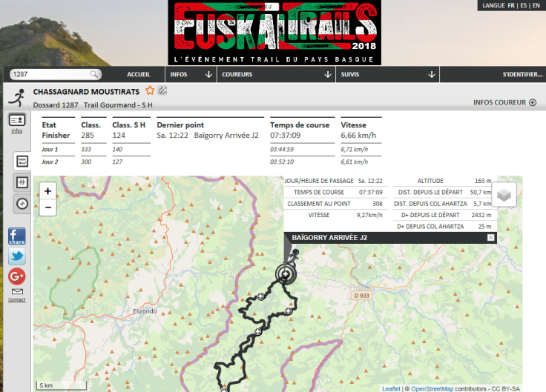Share on Twitter
The width and height of the screenshot is (546, 392).
click(16, 257)
